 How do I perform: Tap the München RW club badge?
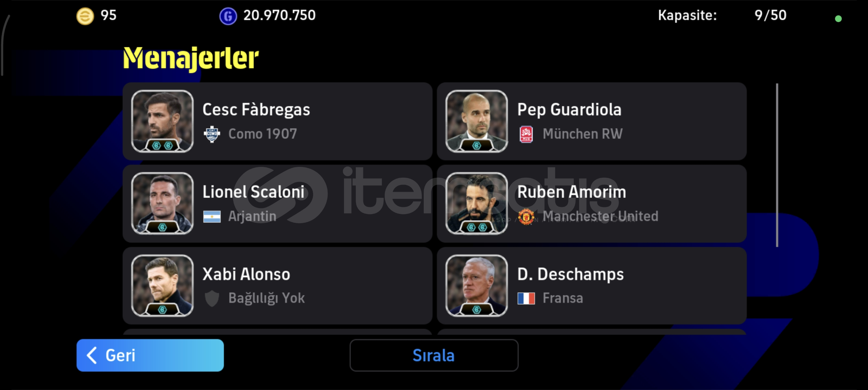pyautogui.click(x=526, y=134)
